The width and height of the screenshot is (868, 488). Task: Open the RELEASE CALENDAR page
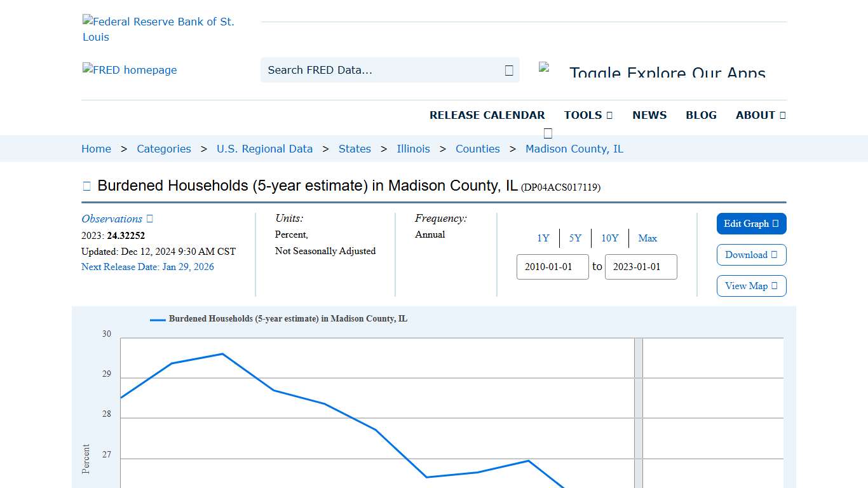coord(487,115)
